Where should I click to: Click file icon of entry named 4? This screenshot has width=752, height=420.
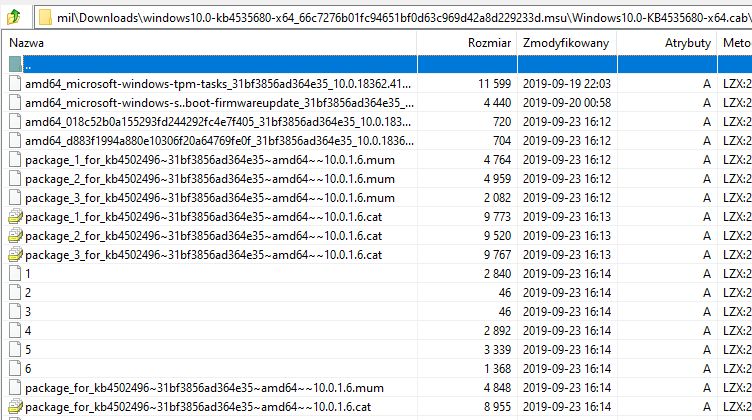15,331
